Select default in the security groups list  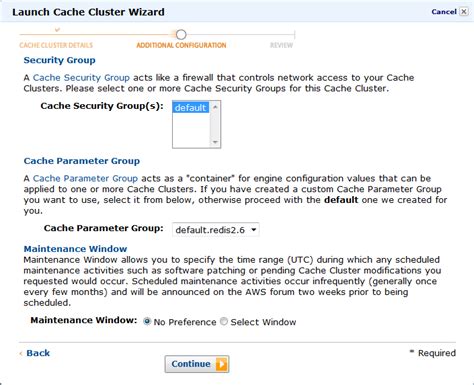pos(191,108)
